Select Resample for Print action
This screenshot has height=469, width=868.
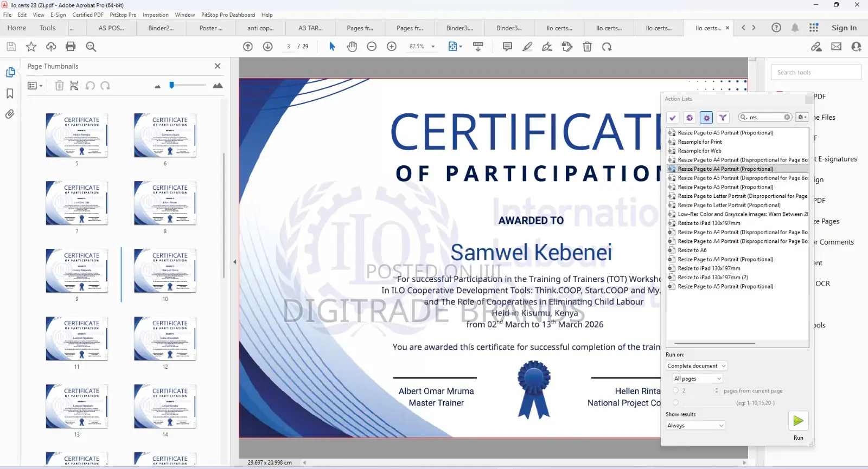tap(700, 142)
